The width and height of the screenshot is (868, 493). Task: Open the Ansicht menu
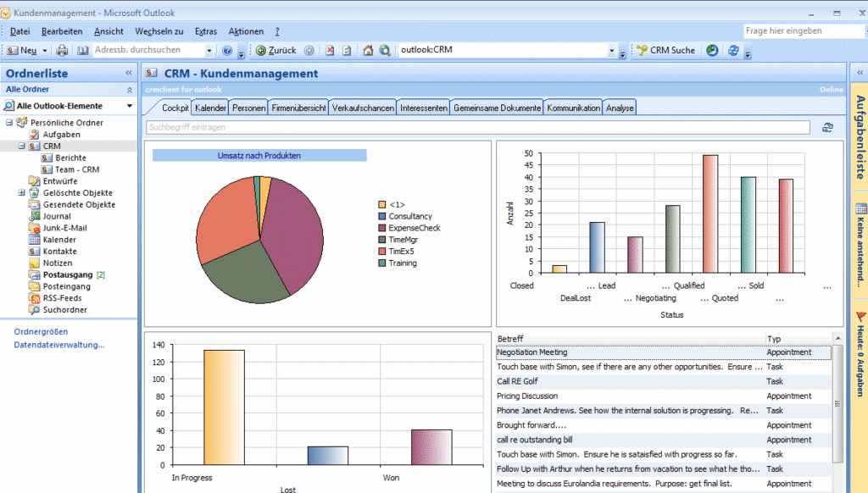(x=108, y=31)
